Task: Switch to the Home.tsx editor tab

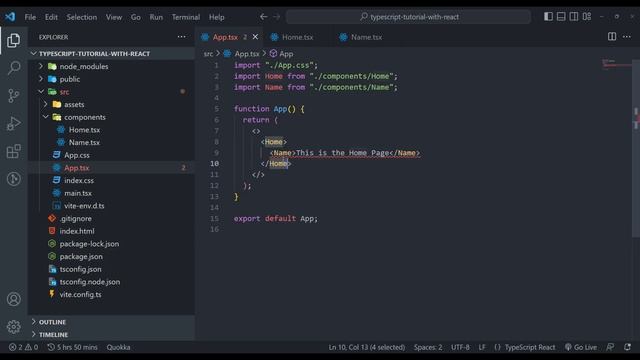Action: [298, 37]
